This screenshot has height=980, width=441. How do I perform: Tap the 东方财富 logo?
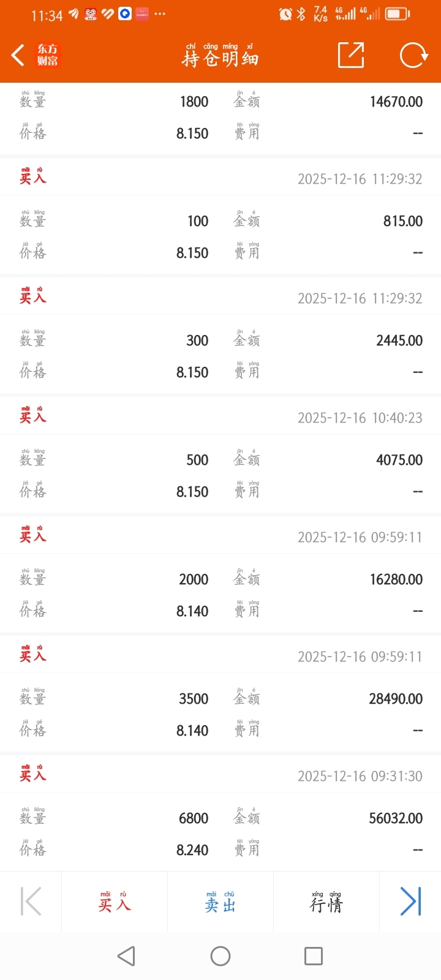click(x=48, y=55)
